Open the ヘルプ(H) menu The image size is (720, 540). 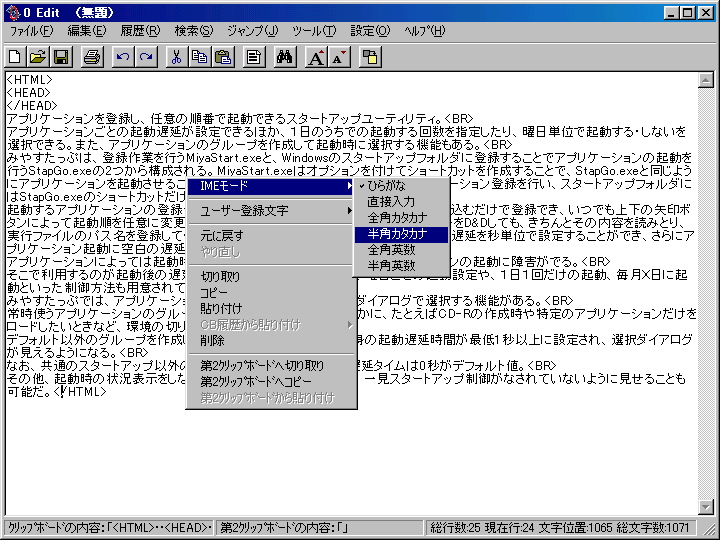[424, 31]
